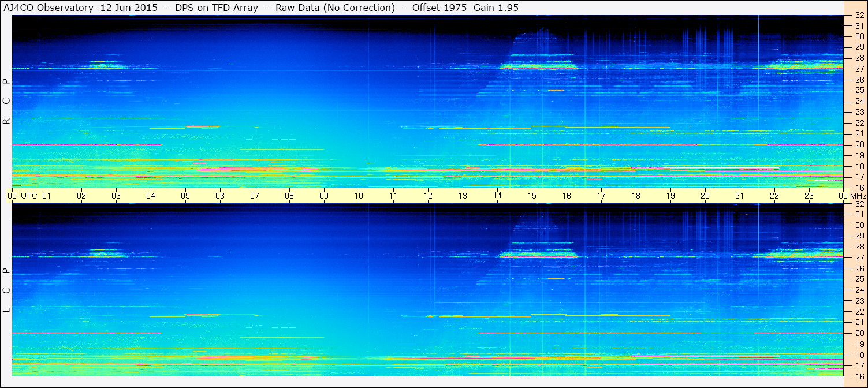Click the 27 MHz label on RCP scale
This screenshot has height=388, width=868.
(859, 69)
